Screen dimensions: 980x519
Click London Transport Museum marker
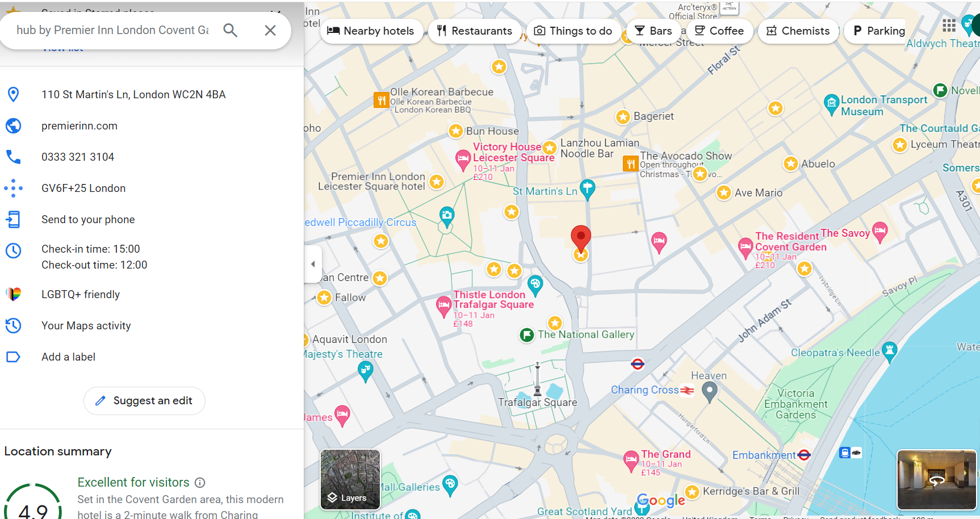[831, 103]
